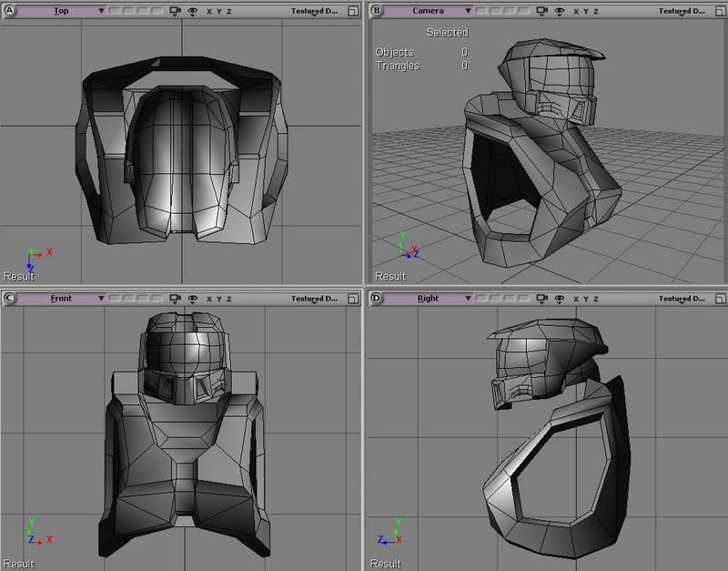Click Z axis button in Right viewport header
The height and width of the screenshot is (571, 728).
point(596,299)
